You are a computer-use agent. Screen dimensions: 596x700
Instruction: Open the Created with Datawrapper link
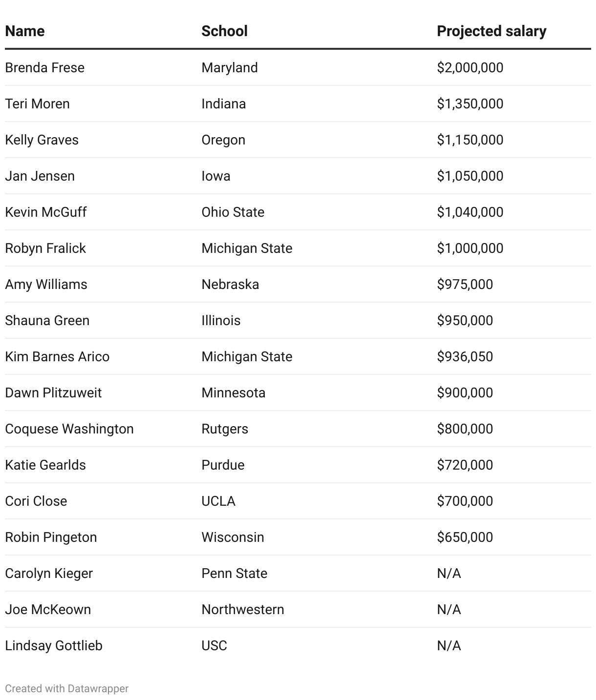point(67,688)
